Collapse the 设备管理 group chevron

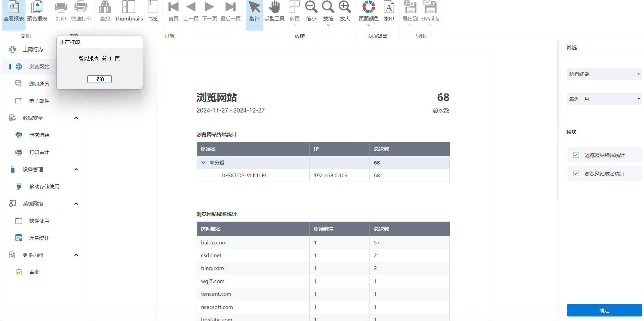tap(76, 169)
